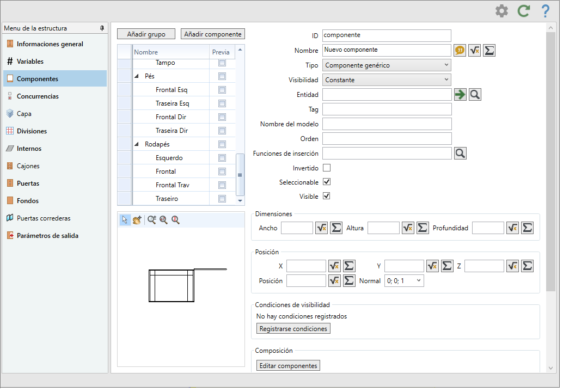
Task: Click Añadir componente button
Action: (x=214, y=34)
